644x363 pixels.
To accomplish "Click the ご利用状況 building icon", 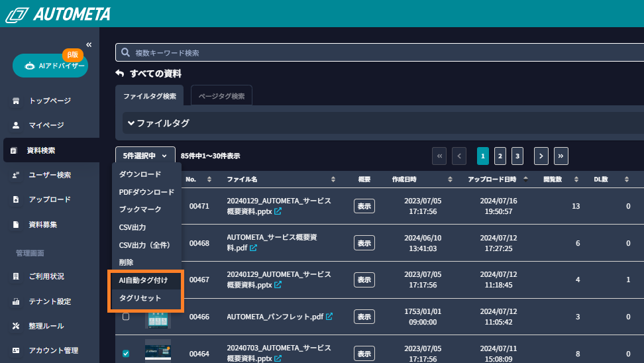I will (x=16, y=276).
